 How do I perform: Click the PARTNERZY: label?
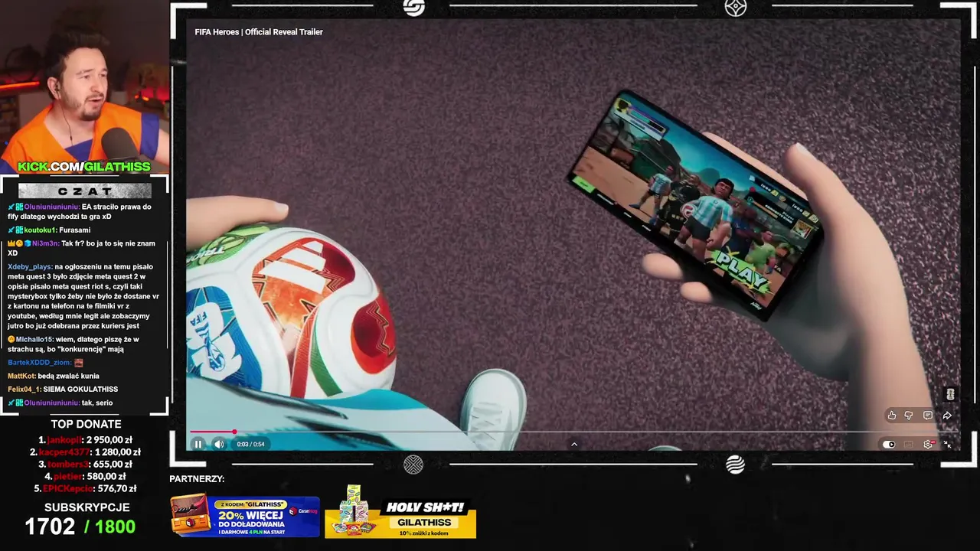coord(197,479)
